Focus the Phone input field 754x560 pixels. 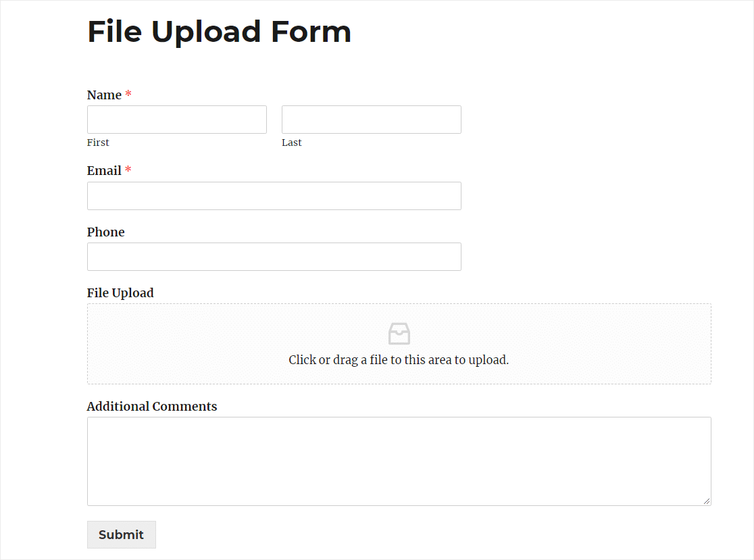[x=274, y=257]
